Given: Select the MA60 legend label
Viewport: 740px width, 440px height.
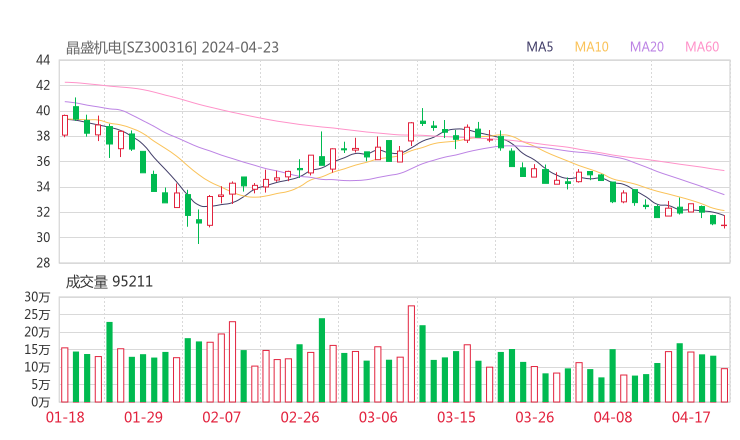Looking at the screenshot, I should click(x=702, y=47).
